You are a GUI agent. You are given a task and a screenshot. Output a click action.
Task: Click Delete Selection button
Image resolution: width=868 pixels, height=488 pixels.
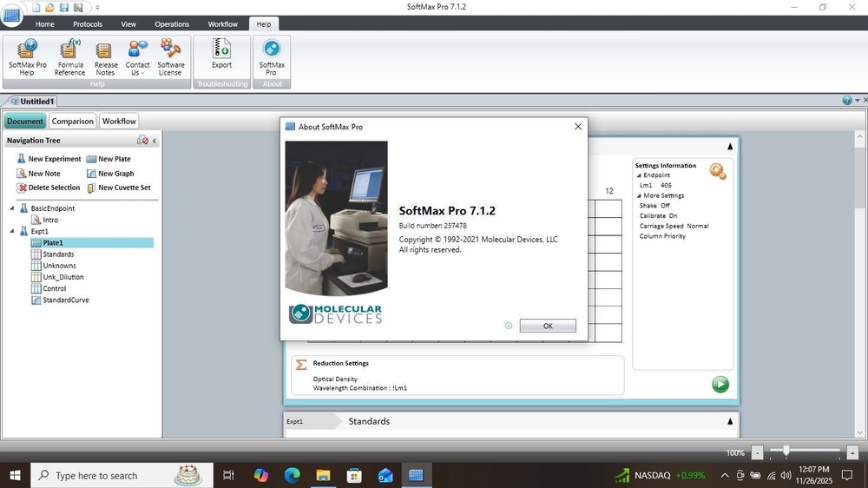(x=49, y=188)
